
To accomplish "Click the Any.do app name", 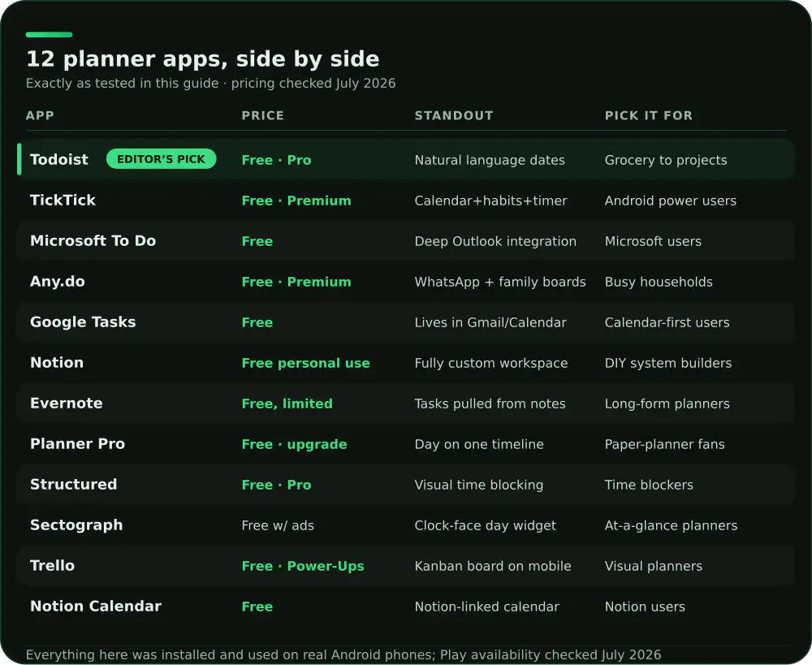I will click(58, 281).
